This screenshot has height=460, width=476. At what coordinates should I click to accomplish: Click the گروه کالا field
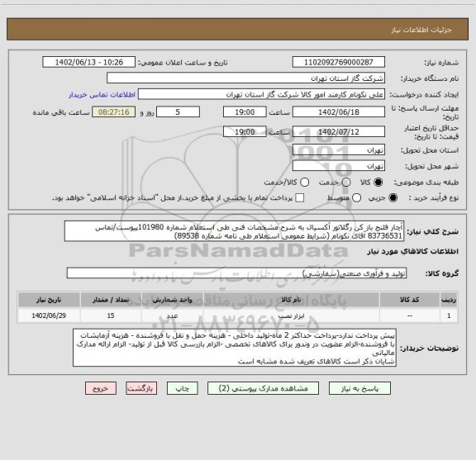pyautogui.click(x=237, y=273)
